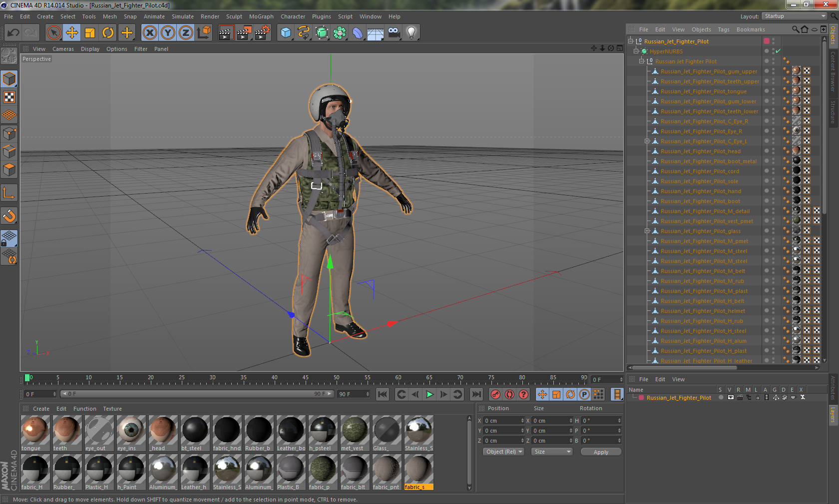839x504 pixels.
Task: Activate the Rotate tool
Action: pos(108,33)
